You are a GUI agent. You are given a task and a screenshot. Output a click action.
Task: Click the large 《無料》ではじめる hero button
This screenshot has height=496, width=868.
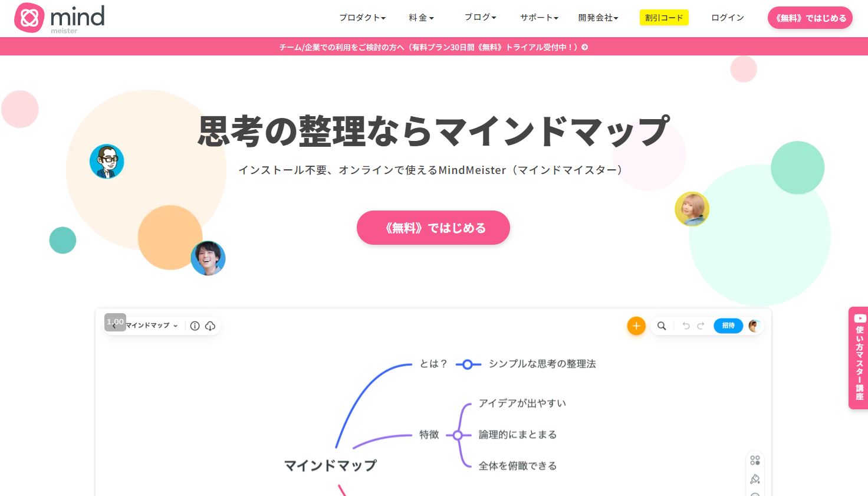(433, 228)
